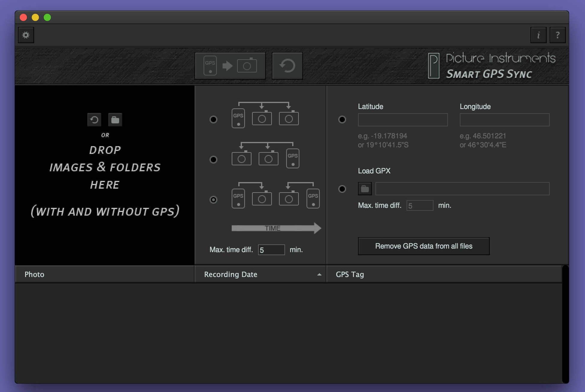Click the 'Latitude' label

point(371,107)
